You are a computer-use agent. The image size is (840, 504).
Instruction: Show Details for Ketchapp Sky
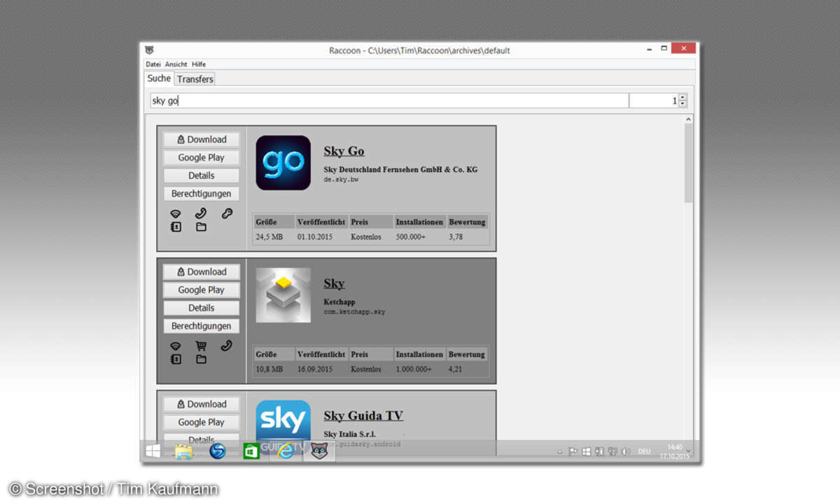click(x=202, y=308)
